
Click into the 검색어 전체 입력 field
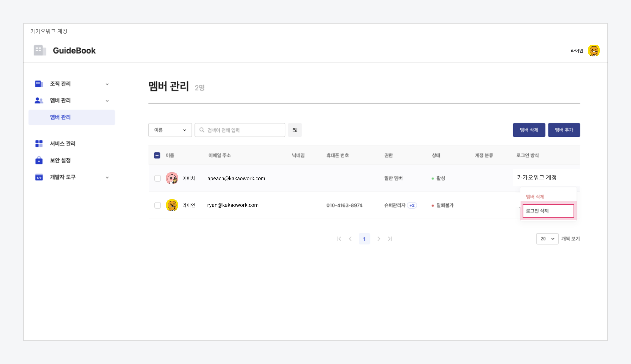coord(240,130)
